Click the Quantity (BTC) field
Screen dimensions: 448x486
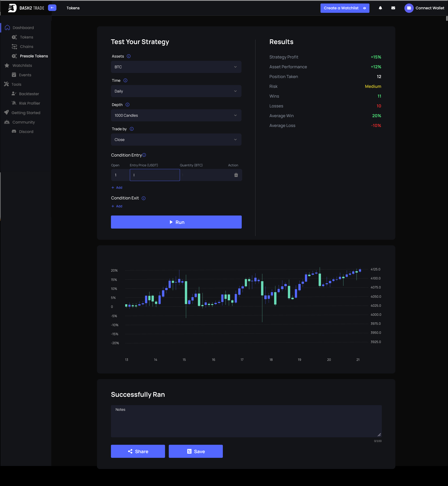click(x=205, y=175)
